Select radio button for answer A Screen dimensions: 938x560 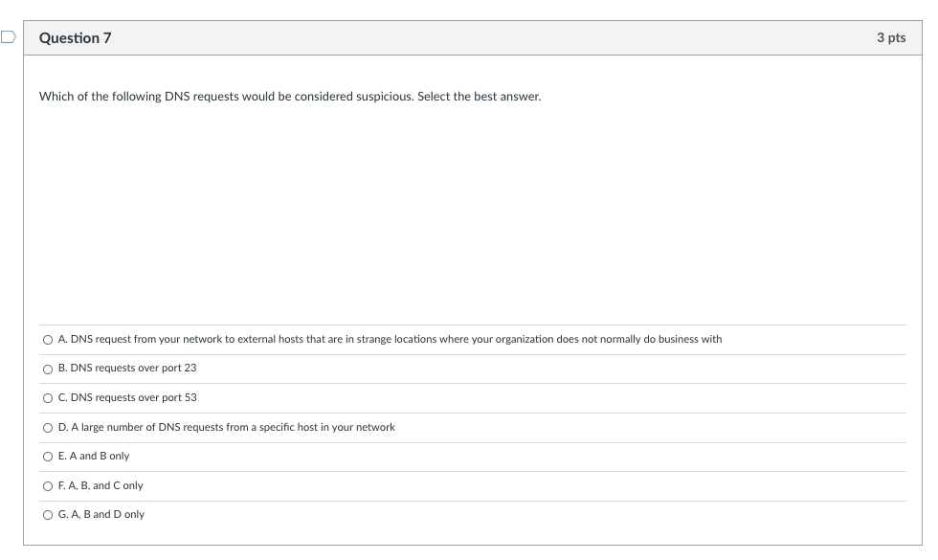48,339
